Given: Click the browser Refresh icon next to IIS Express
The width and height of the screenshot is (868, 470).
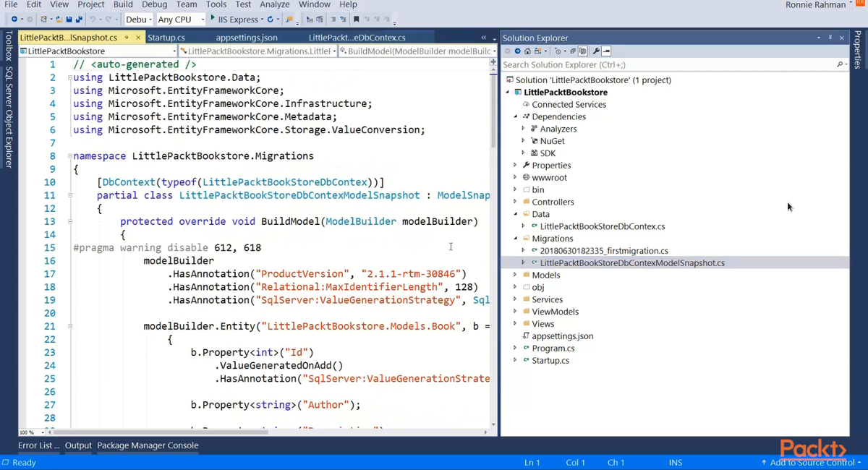Looking at the screenshot, I should pos(271,19).
